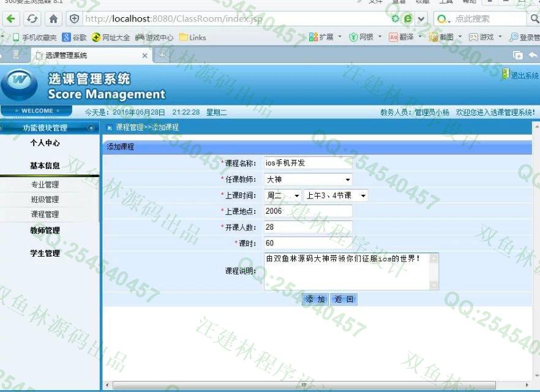Go to browser home page icon

tap(53, 18)
